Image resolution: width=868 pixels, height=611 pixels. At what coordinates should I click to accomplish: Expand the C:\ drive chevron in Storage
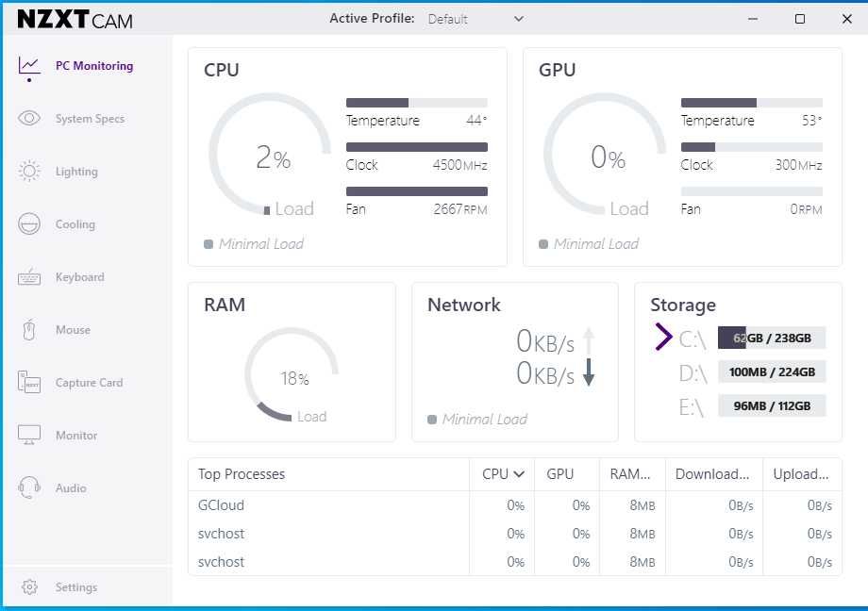point(663,337)
